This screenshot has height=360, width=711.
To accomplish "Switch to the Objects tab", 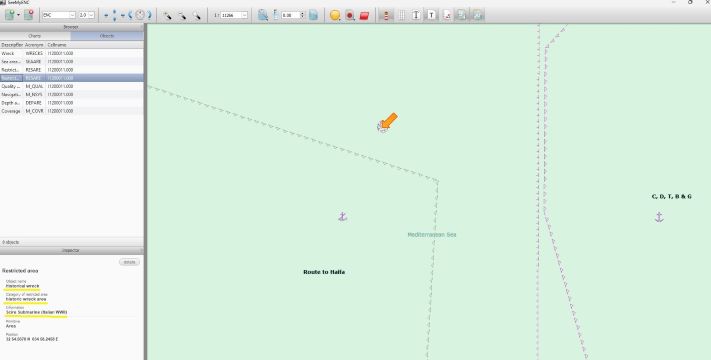I will pos(107,36).
